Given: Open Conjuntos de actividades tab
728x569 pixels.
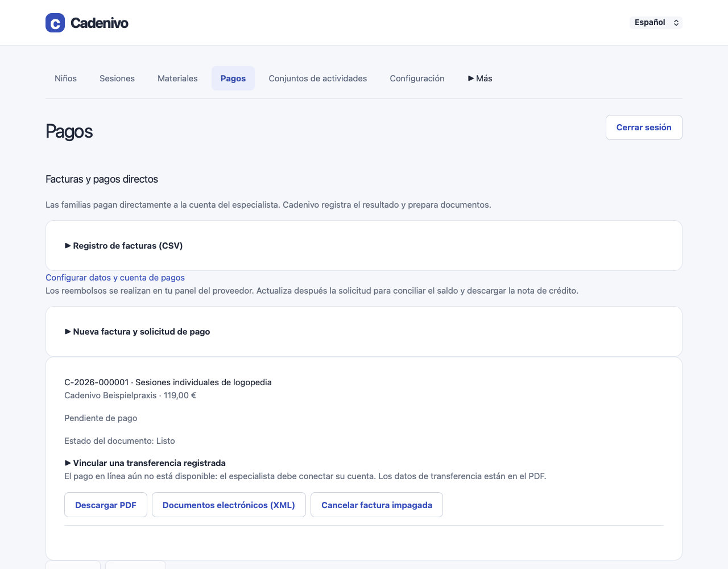Looking at the screenshot, I should [x=318, y=79].
